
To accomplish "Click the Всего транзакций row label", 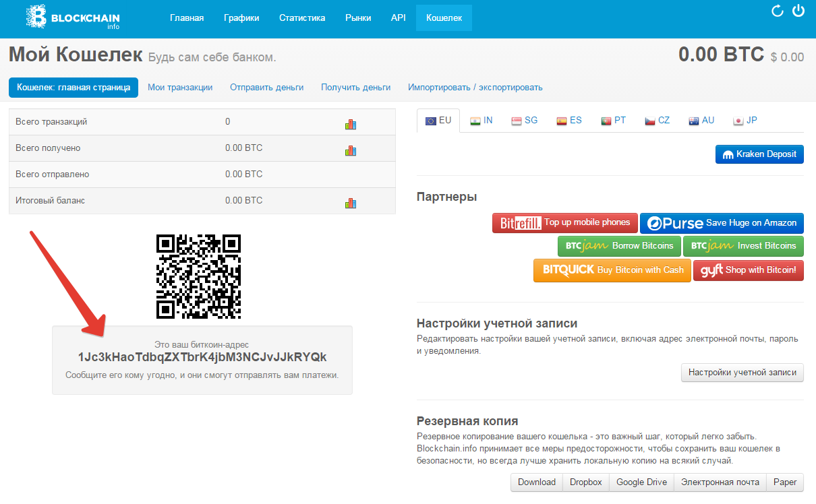I will pyautogui.click(x=51, y=122).
